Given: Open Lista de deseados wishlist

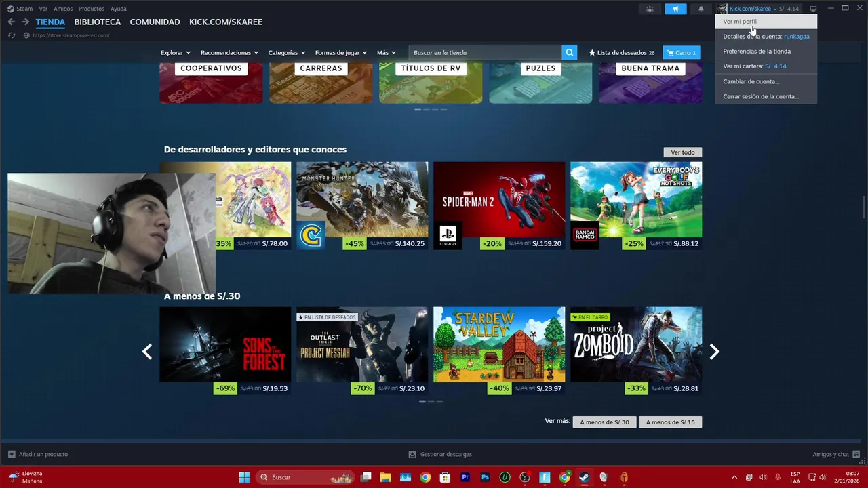Looking at the screenshot, I should pyautogui.click(x=622, y=52).
